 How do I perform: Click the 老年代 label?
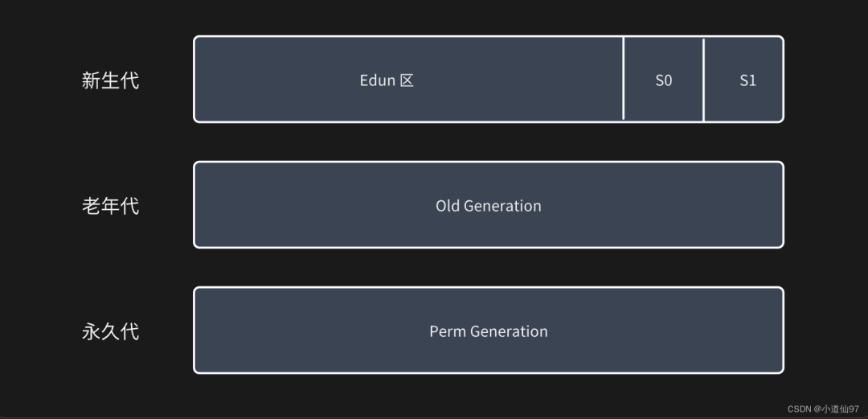click(110, 206)
